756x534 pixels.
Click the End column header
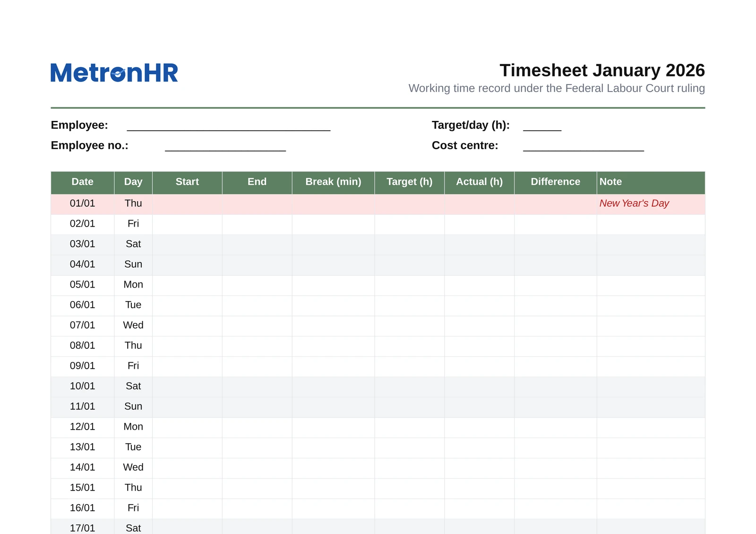257,182
